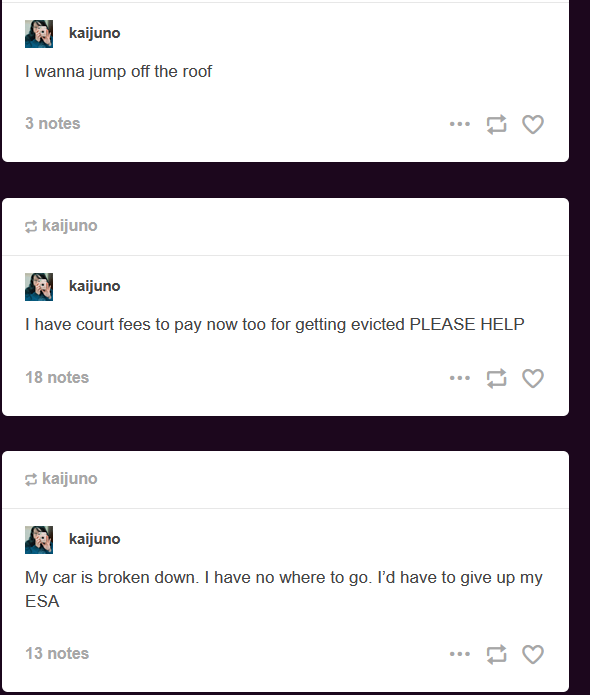Open three-dot menu on court fees post
The width and height of the screenshot is (590, 695).
click(x=460, y=378)
